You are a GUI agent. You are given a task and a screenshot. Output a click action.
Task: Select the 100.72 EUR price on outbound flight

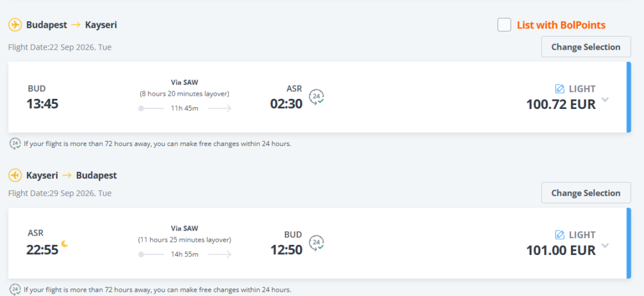[560, 105]
